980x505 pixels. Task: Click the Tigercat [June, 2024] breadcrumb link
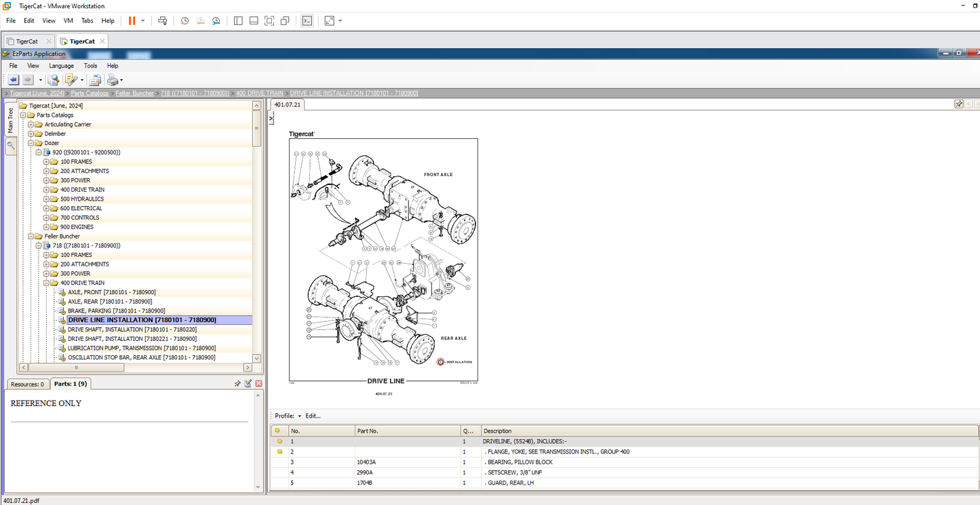(x=37, y=93)
